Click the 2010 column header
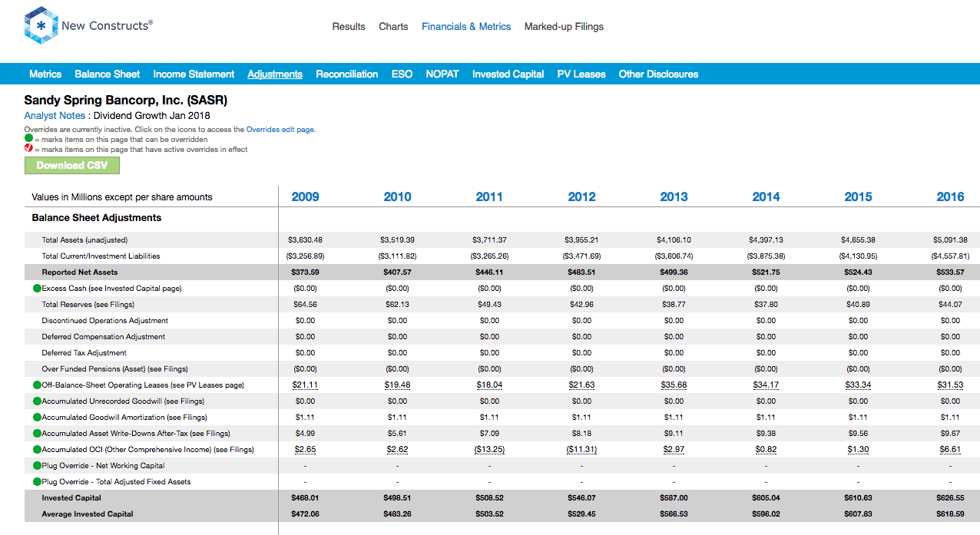This screenshot has height=535, width=980. (x=397, y=197)
